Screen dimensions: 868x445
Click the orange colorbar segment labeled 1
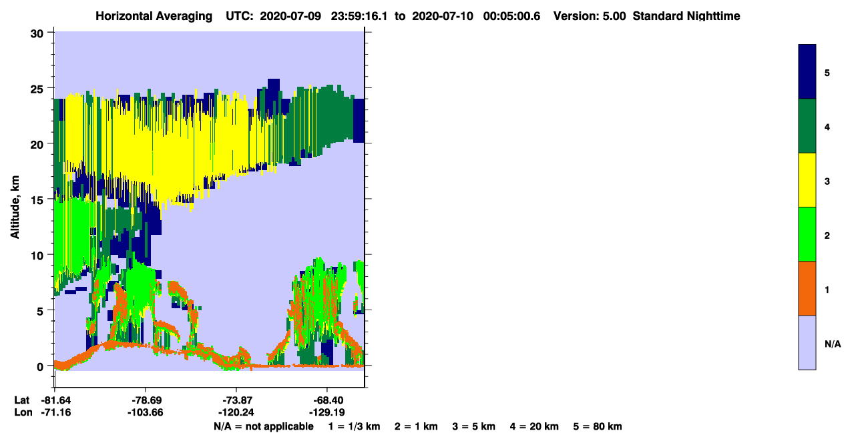coord(807,288)
